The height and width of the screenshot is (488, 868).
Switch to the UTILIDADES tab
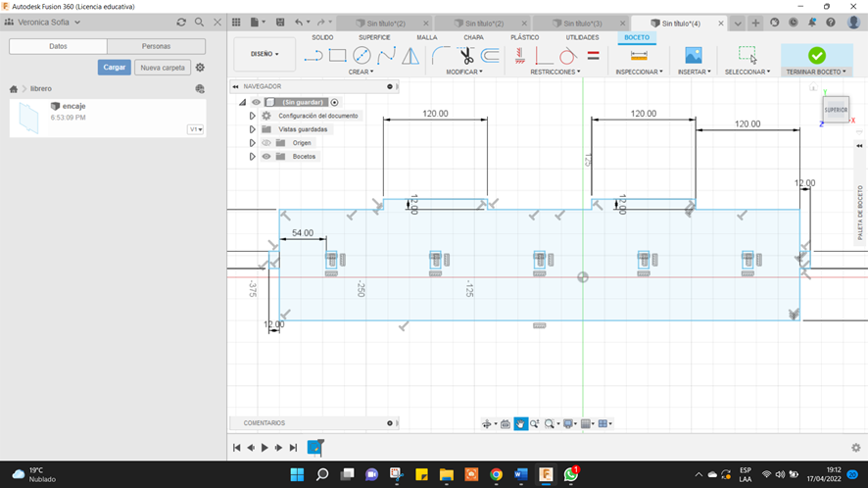[582, 37]
